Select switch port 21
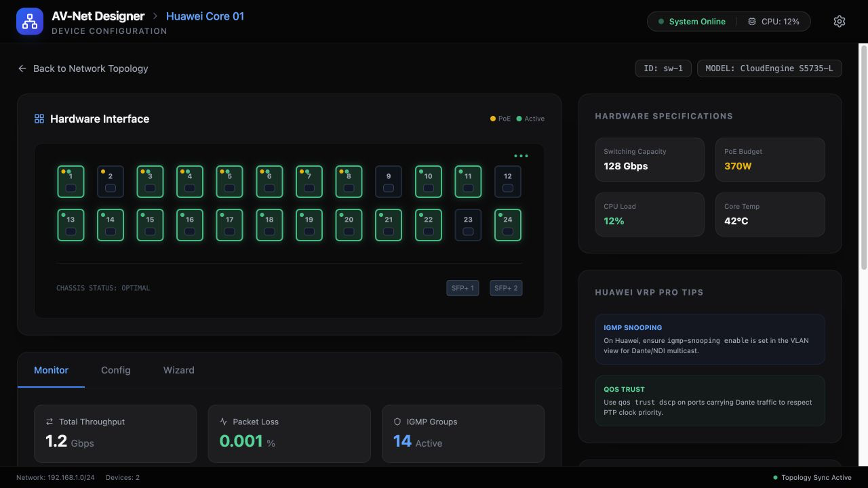The width and height of the screenshot is (868, 488). 389,225
